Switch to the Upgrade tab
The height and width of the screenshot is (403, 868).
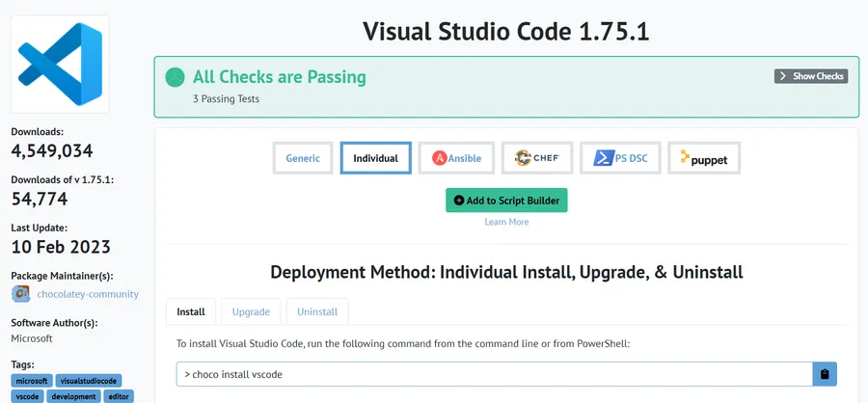pos(251,311)
